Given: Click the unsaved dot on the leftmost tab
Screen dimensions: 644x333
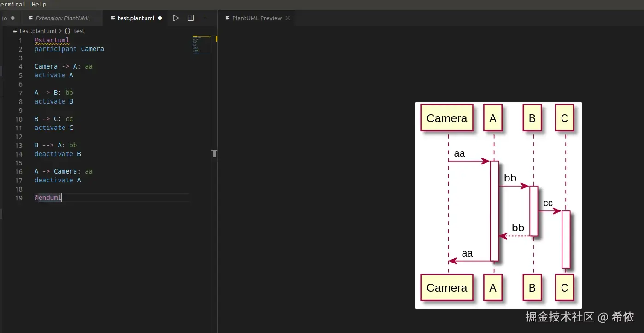Looking at the screenshot, I should (12, 18).
